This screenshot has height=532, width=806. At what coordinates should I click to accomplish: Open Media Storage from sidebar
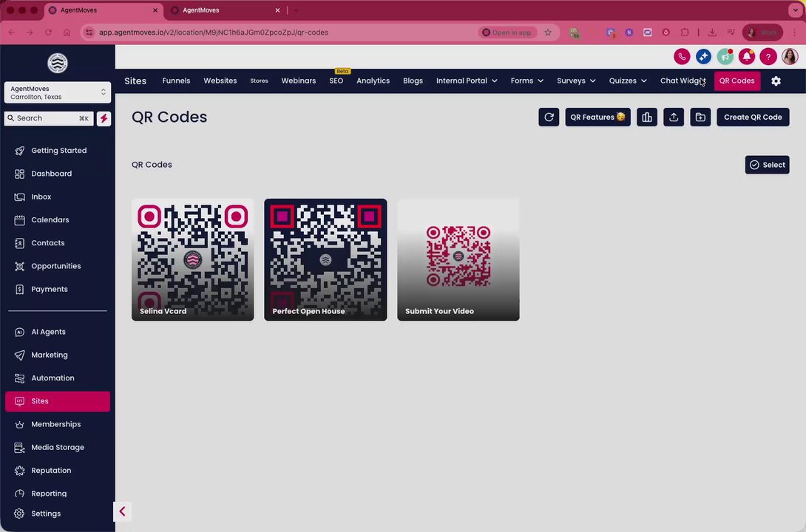[x=58, y=447]
